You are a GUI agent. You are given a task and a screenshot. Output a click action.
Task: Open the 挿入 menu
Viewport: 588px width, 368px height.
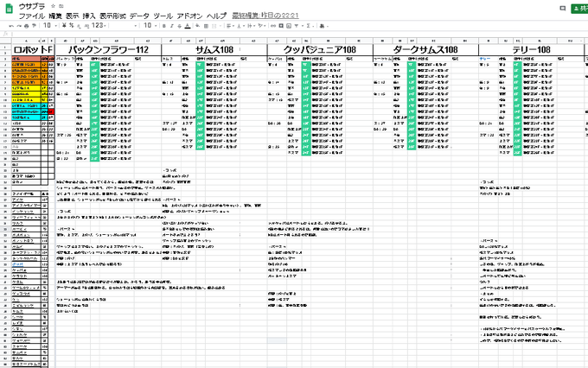(x=89, y=16)
